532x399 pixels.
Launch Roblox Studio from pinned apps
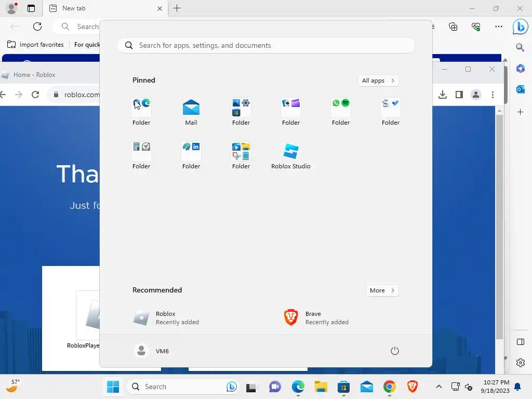(x=291, y=156)
